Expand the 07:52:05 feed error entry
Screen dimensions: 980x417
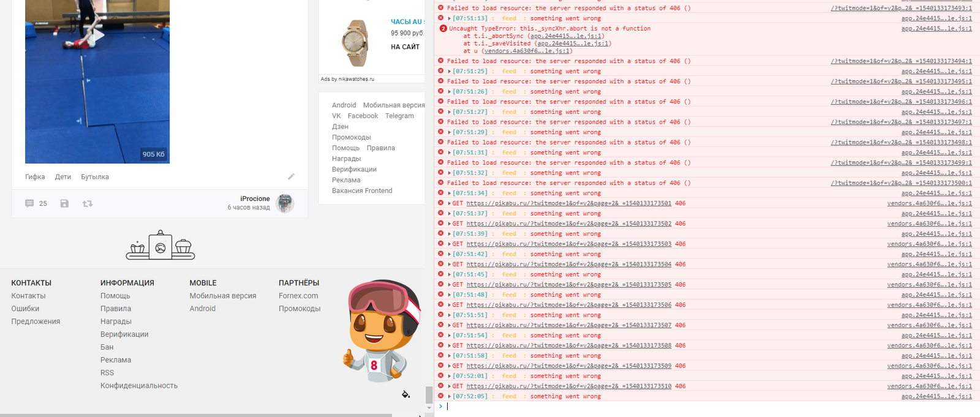[450, 397]
